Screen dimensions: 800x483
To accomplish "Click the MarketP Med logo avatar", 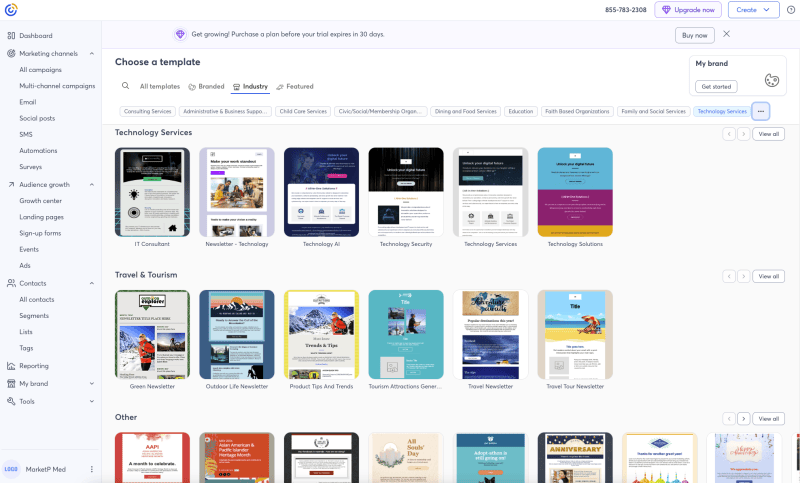I will [x=11, y=469].
